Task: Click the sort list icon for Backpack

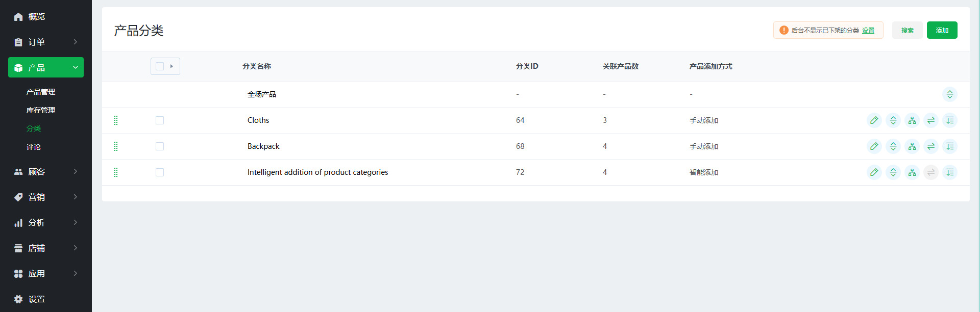Action: pos(949,146)
